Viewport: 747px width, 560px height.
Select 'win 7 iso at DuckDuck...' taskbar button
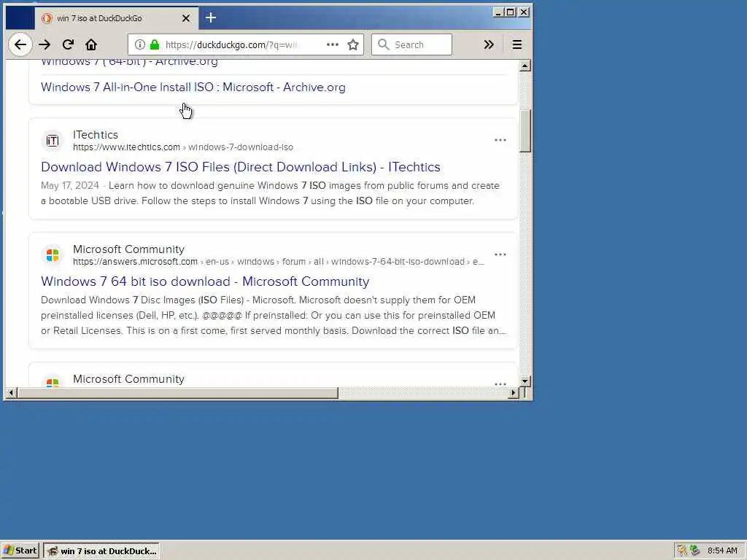click(x=101, y=551)
